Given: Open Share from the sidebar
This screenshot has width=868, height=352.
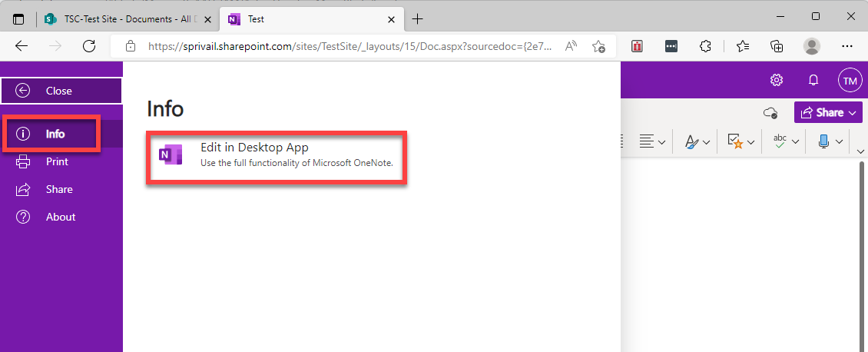Looking at the screenshot, I should (x=61, y=189).
